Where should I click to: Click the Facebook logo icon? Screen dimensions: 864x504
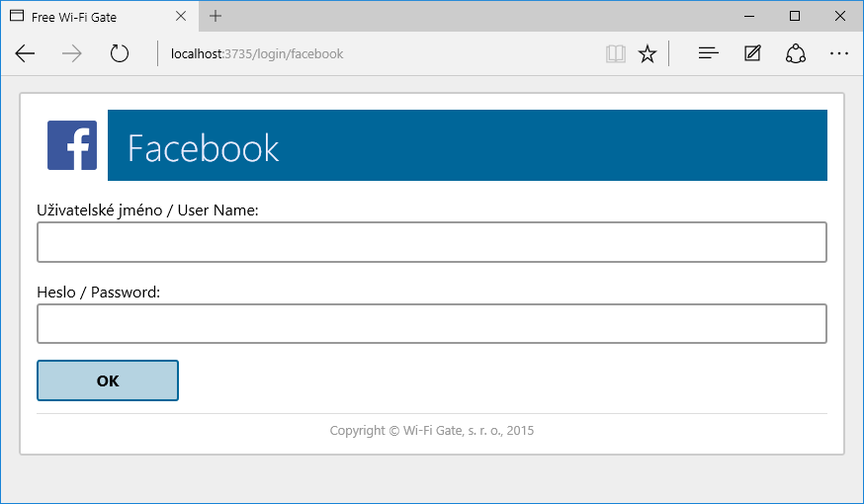[x=72, y=145]
